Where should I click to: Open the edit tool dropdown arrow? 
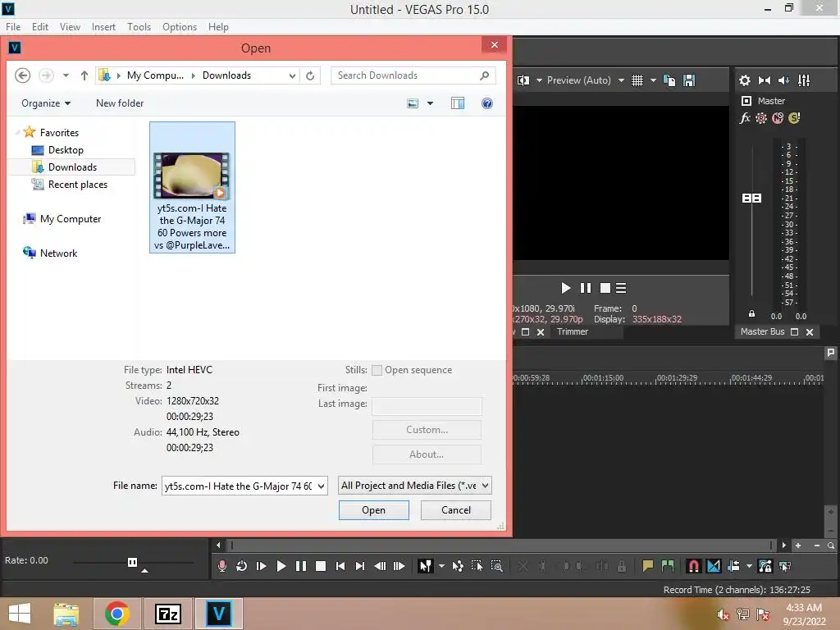[441, 566]
